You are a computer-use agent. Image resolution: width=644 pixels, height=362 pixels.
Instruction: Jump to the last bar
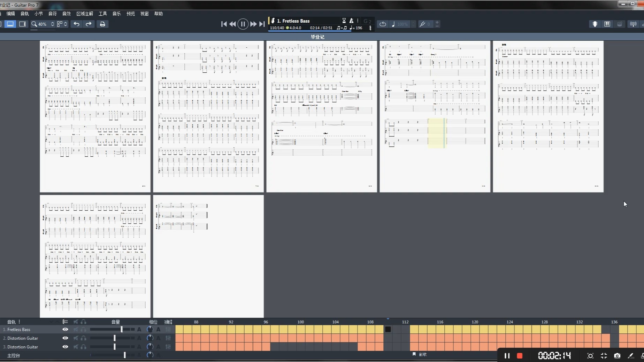click(262, 24)
